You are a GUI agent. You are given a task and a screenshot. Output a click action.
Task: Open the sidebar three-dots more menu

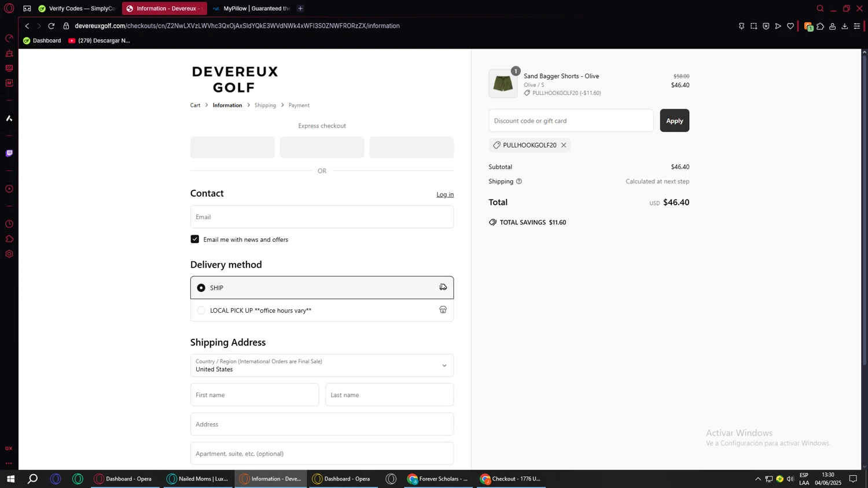pyautogui.click(x=9, y=463)
